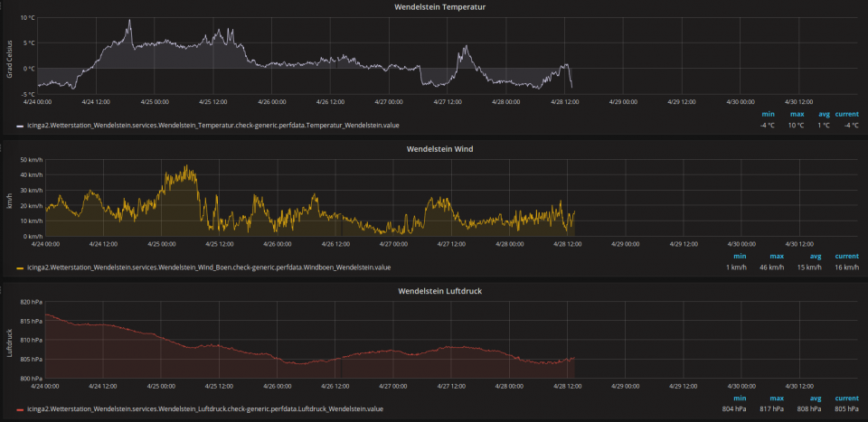The height and width of the screenshot is (422, 868).
Task: Sort Wind legend by current column
Action: [846, 256]
